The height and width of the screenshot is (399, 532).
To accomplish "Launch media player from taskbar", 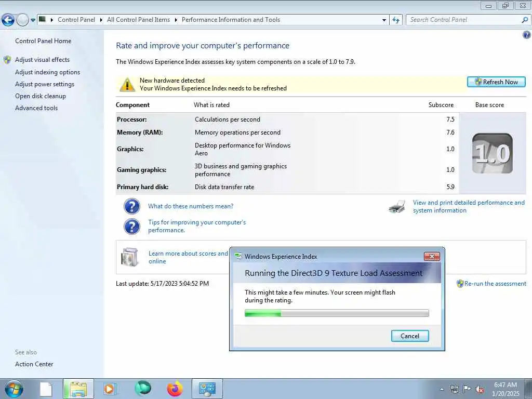I will point(110,389).
